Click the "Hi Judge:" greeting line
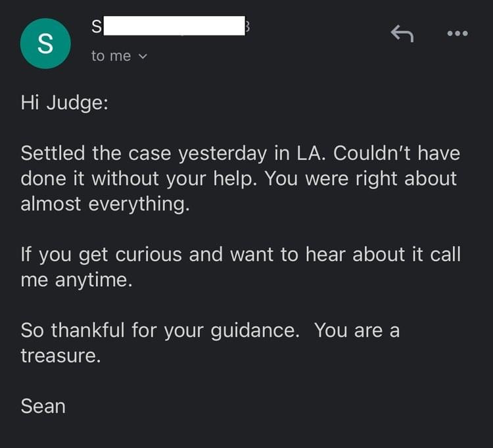Screen dimensions: 493x448 (x=64, y=103)
